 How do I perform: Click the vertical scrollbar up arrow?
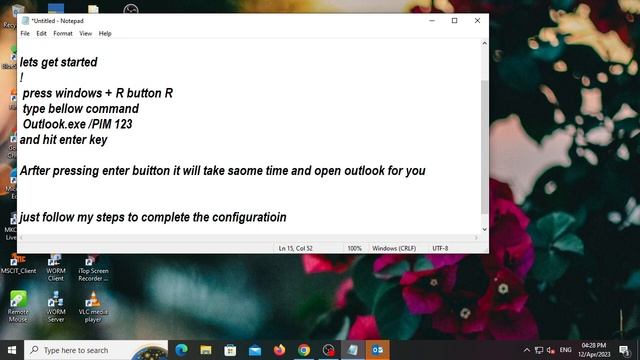coord(484,43)
